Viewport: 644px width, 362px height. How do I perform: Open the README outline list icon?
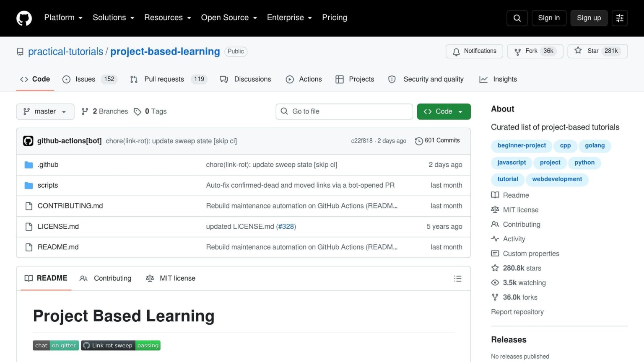tap(458, 279)
